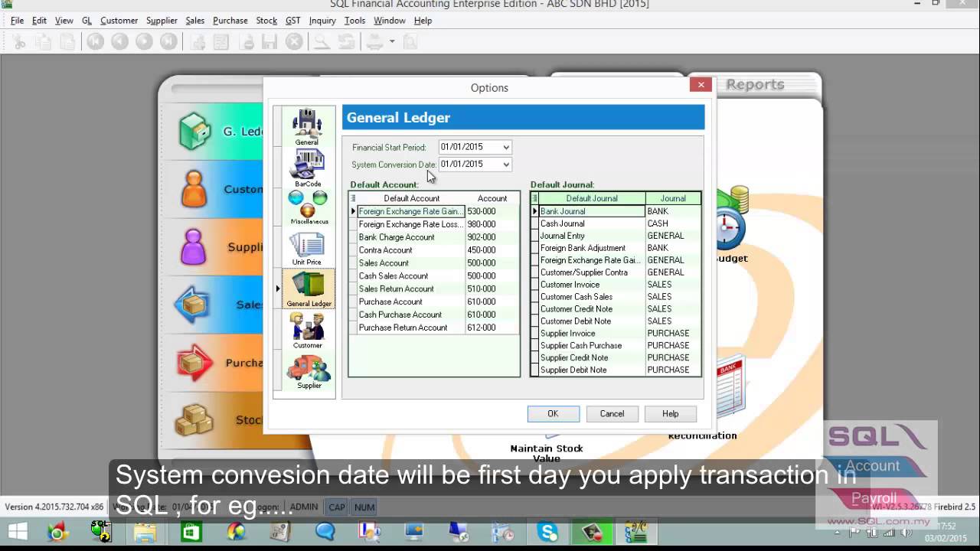
Task: Select the General Ledger options section
Action: point(309,289)
